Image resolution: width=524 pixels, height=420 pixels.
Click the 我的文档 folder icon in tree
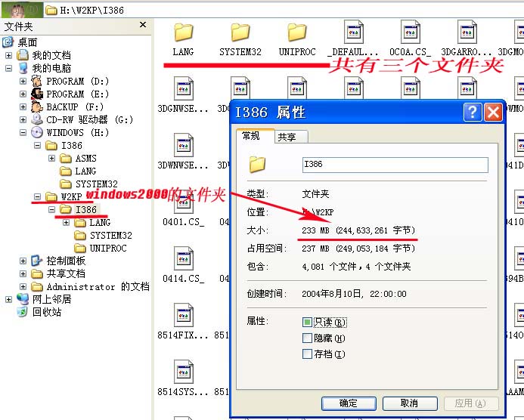(23, 55)
